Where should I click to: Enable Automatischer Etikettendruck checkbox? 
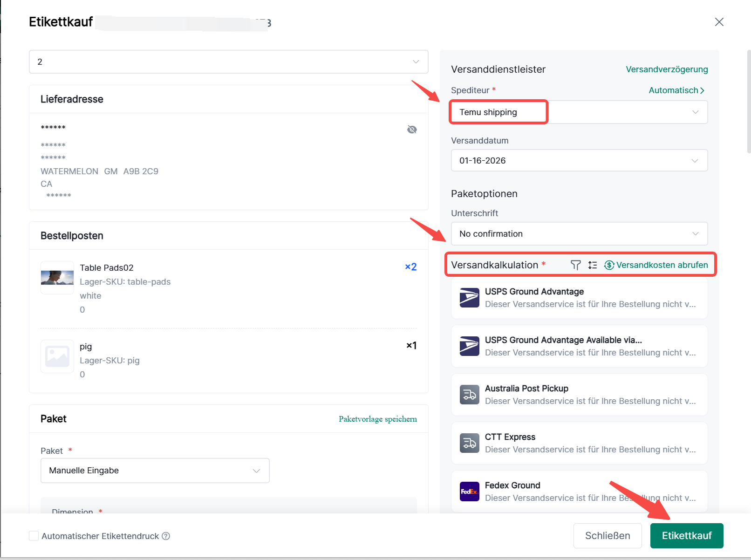click(34, 536)
